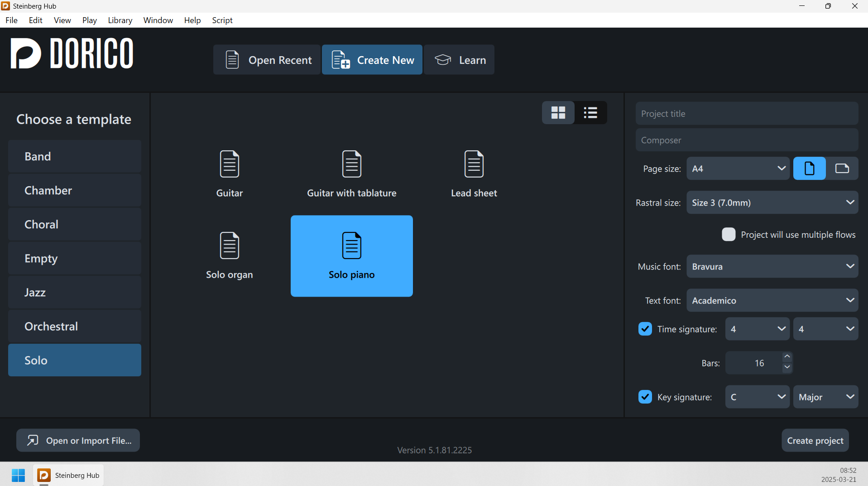This screenshot has height=486, width=868.
Task: Open the Page size dropdown
Action: [738, 168]
